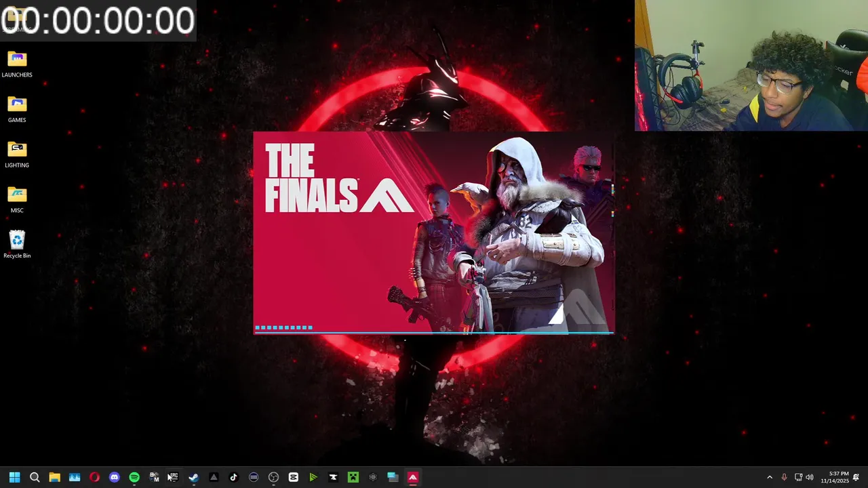Select the GAMES desktop folder
This screenshot has height=488, width=868.
[x=17, y=110]
